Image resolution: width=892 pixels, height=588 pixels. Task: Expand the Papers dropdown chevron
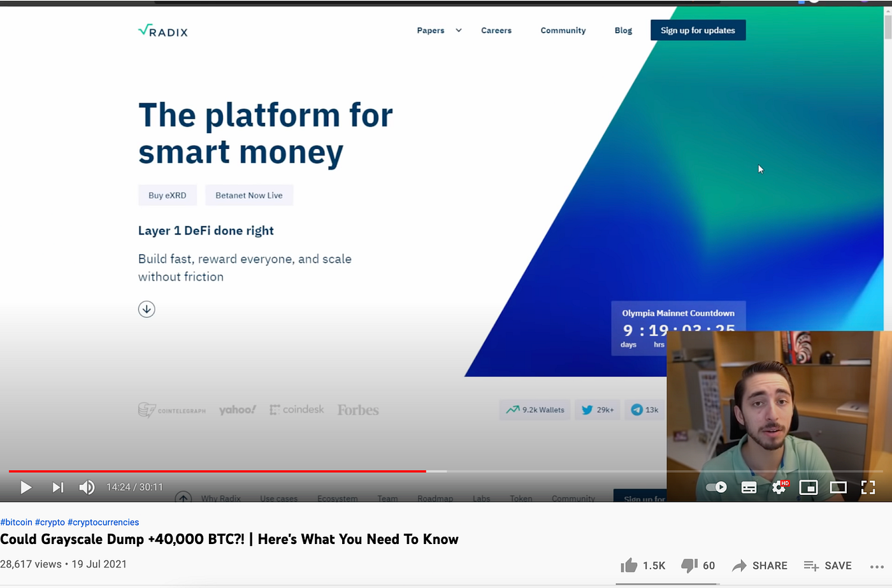point(458,31)
